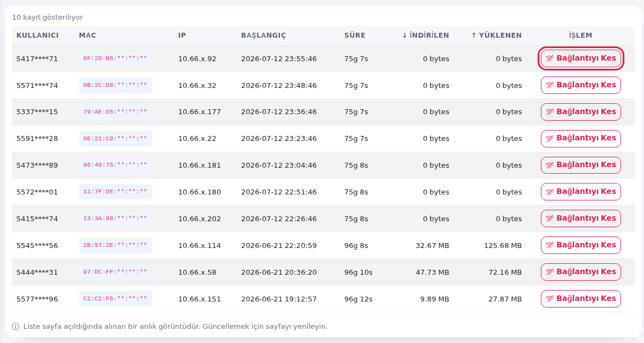Image resolution: width=644 pixels, height=343 pixels.
Task: Select the "10 kayıt gösteriliyor" record count text
Action: [x=47, y=17]
